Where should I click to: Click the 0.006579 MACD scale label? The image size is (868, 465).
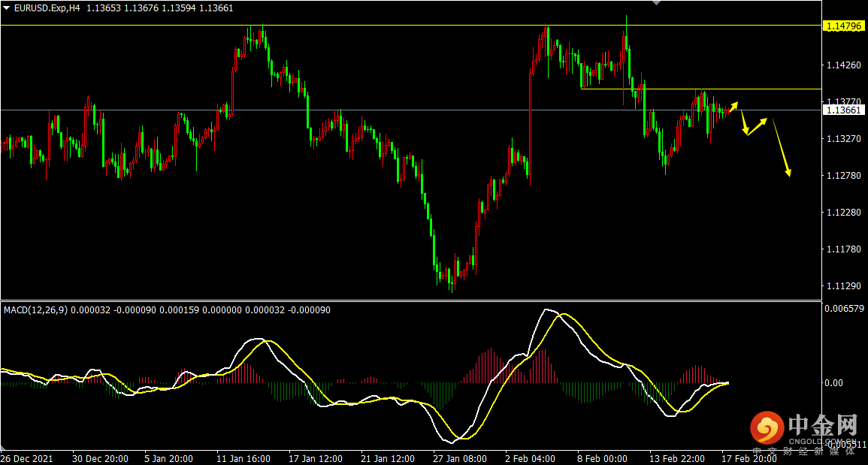tap(843, 309)
